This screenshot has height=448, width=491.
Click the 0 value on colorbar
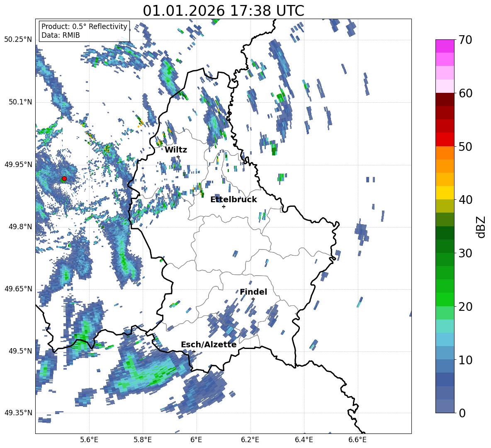pos(462,413)
